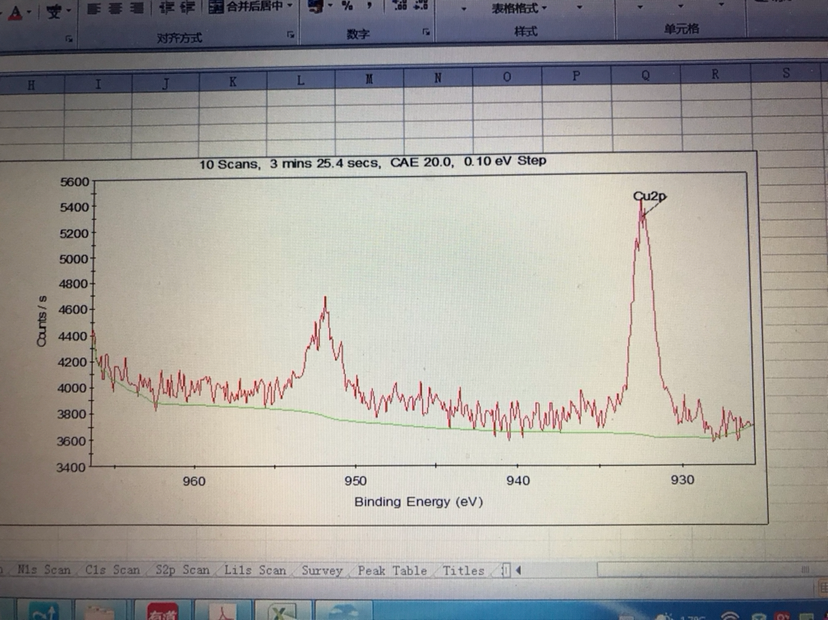This screenshot has height=620, width=828.
Task: Open the Survey sheet tab
Action: (322, 570)
